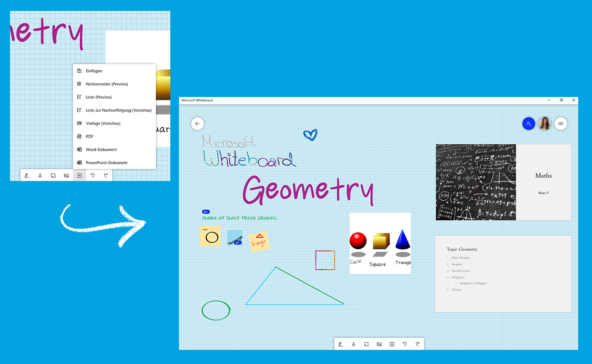
Task: Click the 'Angles in a Polygon' list line
Action: [x=473, y=283]
